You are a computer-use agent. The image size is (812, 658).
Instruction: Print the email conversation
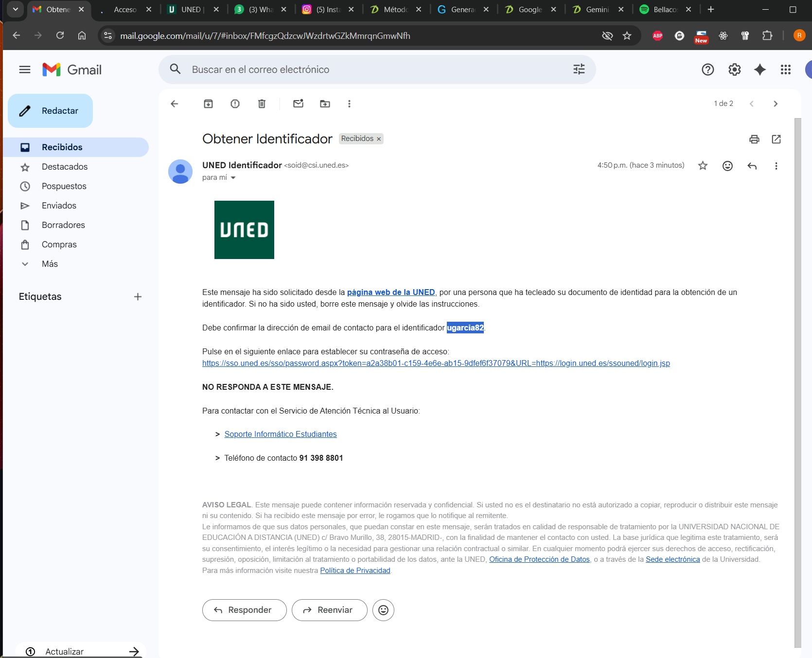[x=754, y=139]
